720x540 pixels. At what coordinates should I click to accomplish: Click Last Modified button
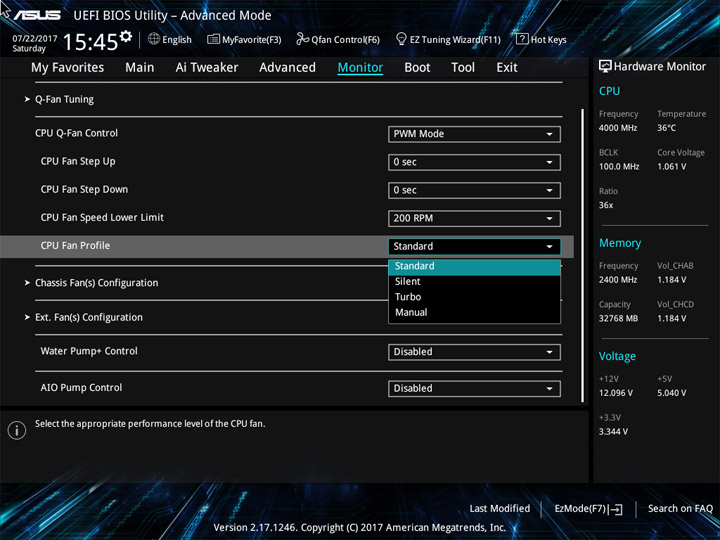coord(500,509)
